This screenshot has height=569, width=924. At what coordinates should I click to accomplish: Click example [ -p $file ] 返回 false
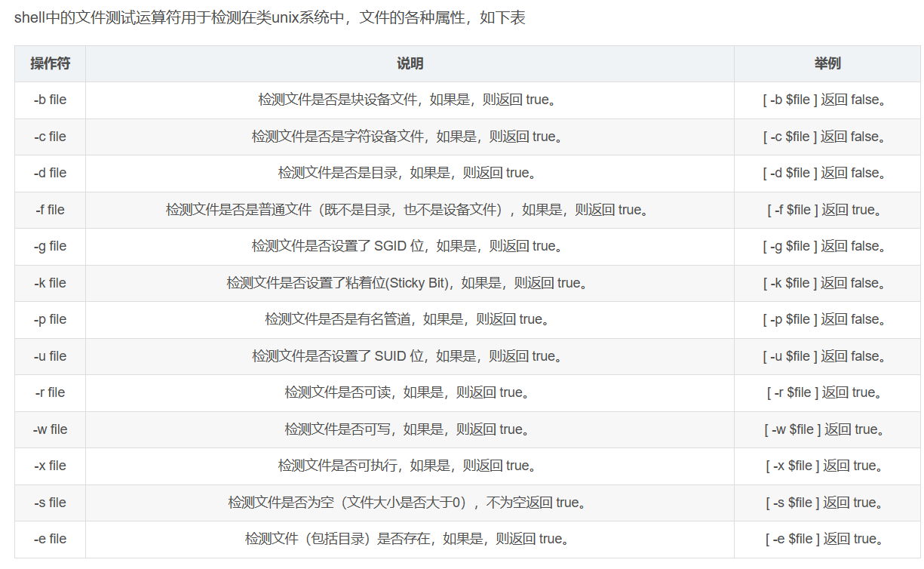coord(827,319)
